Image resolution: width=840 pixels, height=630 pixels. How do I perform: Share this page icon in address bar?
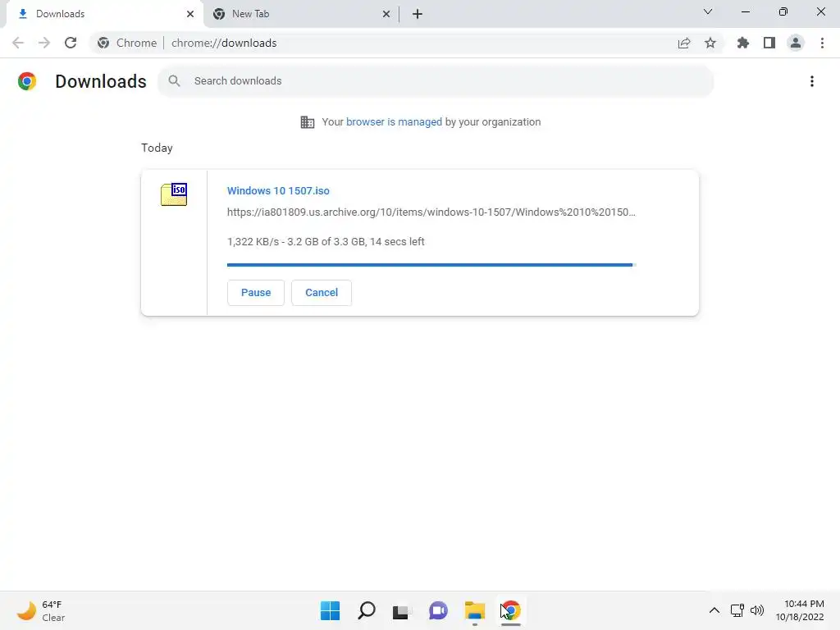(x=684, y=43)
